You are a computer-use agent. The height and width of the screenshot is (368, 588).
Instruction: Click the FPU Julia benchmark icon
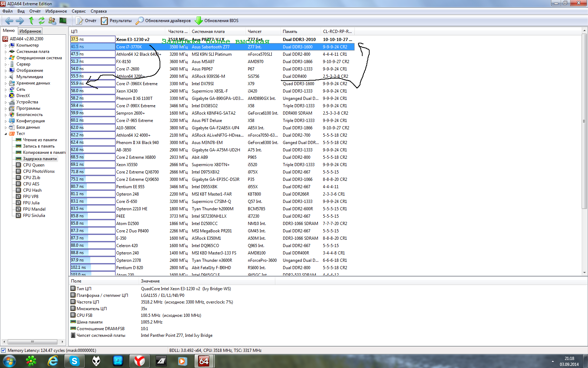point(19,203)
